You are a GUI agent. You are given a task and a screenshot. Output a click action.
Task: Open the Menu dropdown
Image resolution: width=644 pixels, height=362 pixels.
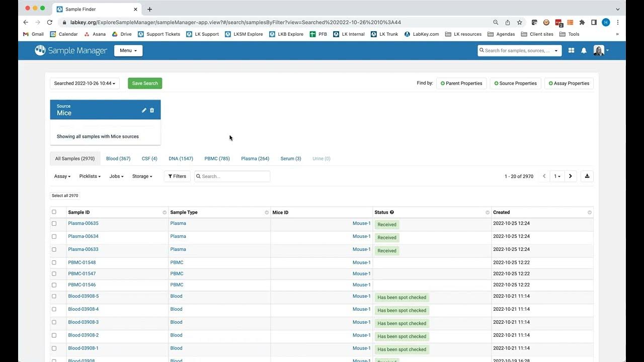(x=128, y=50)
